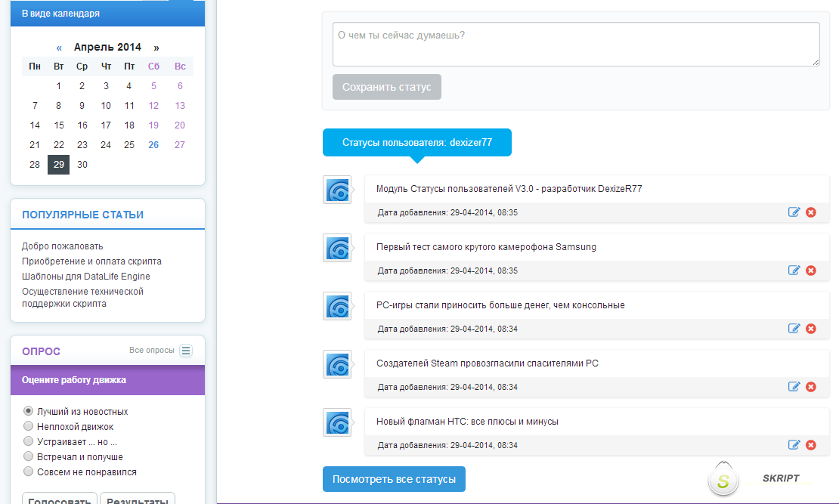Delete the 'Первый тест самого крутого камерофона' status
This screenshot has height=504, width=839.
tap(811, 271)
